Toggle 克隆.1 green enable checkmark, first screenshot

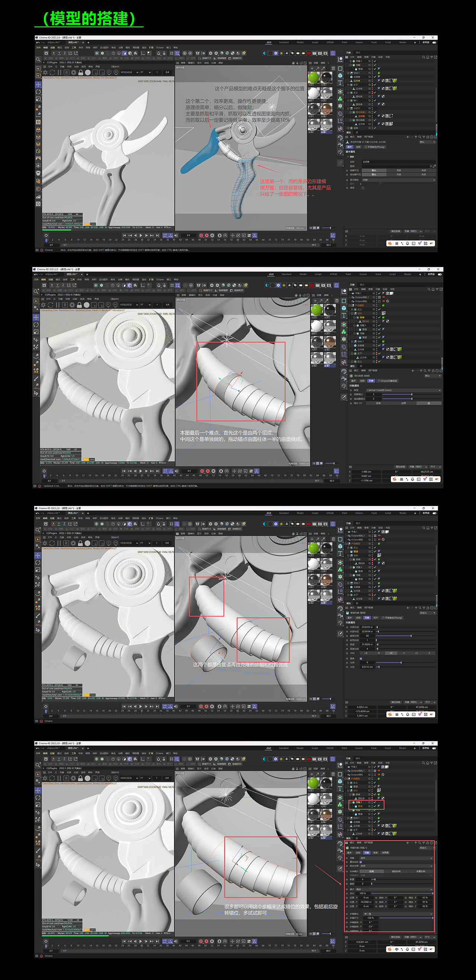[x=375, y=61]
